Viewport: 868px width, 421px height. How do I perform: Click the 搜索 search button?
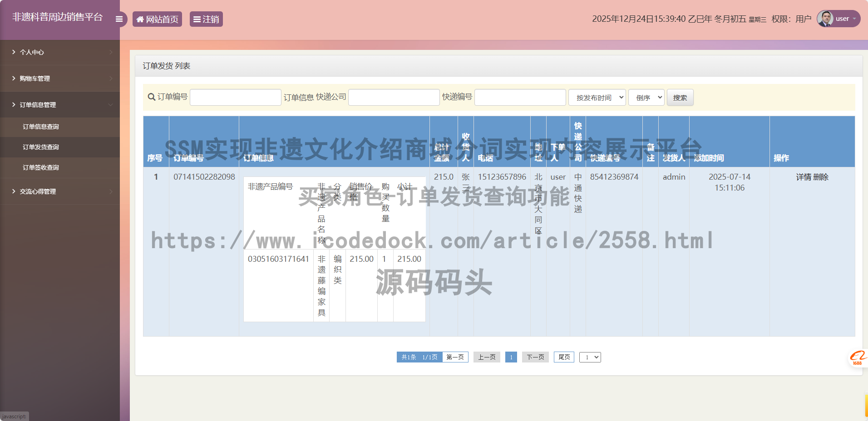[x=680, y=97]
